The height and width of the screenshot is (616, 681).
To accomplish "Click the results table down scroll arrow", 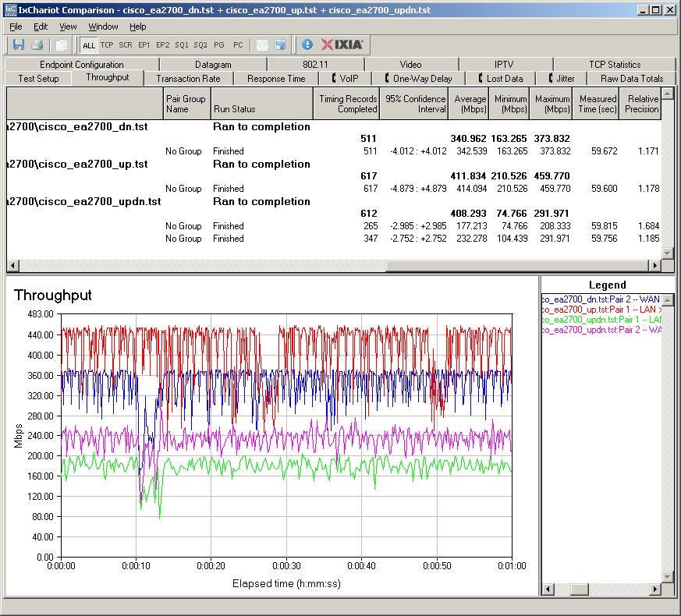I will (x=668, y=253).
